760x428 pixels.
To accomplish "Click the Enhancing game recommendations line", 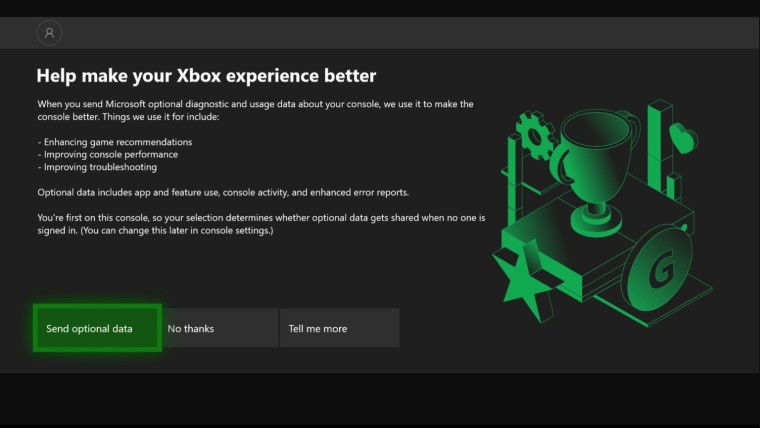I will [115, 142].
